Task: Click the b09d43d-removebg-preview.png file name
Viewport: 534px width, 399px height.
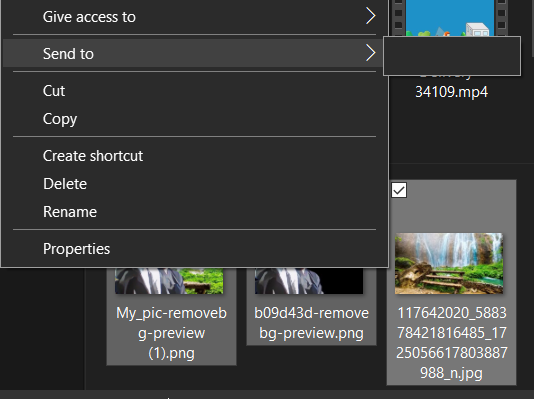Action: [x=311, y=323]
